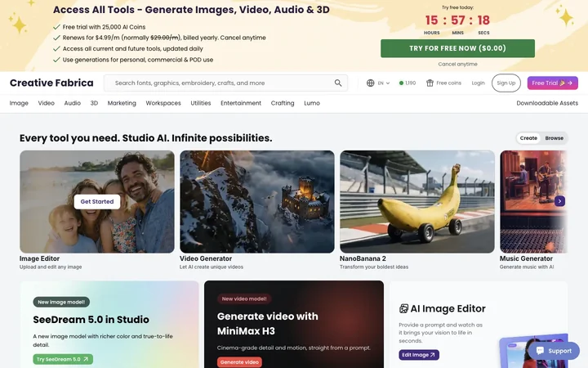This screenshot has height=368, width=588.
Task: Switch to Create view toggle
Action: [528, 138]
